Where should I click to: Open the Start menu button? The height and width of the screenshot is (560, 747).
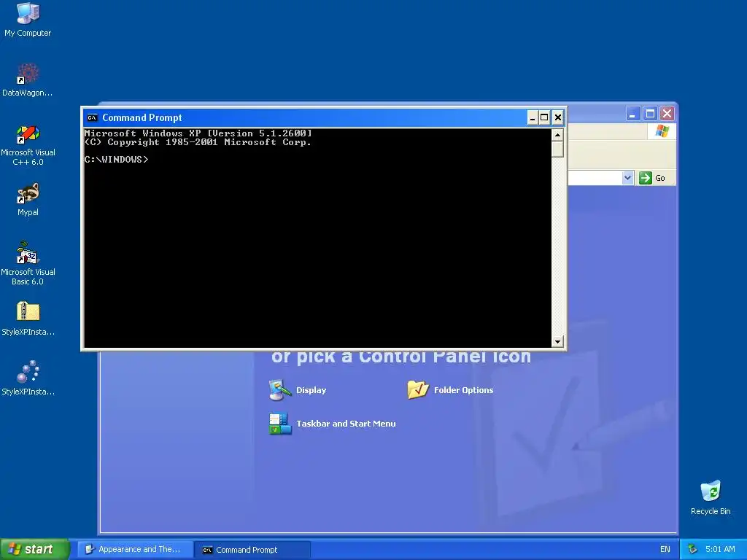(x=34, y=549)
